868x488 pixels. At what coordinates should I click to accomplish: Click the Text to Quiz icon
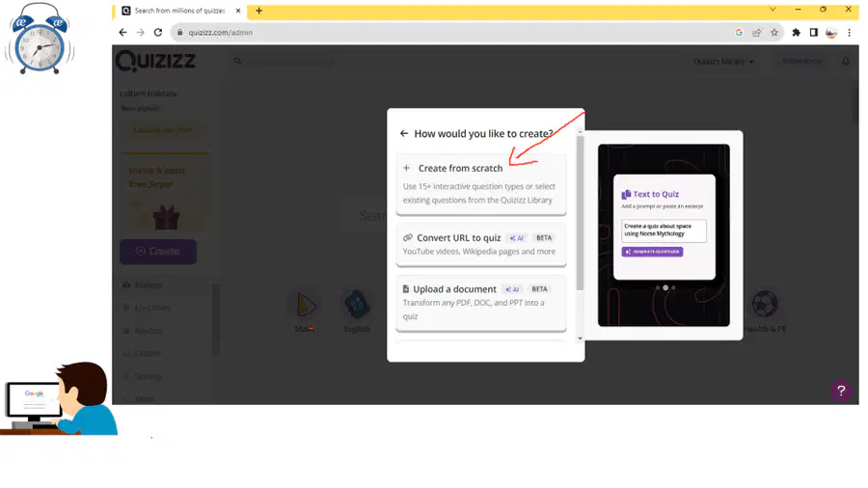pos(626,194)
